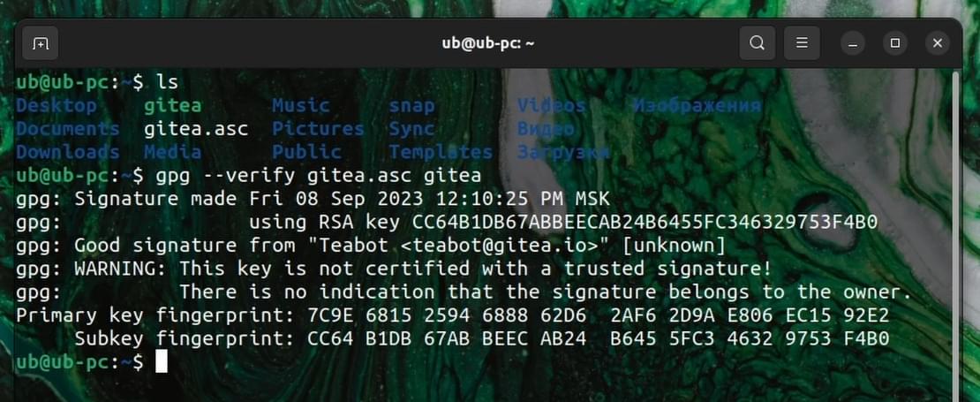Maximize the terminal window
This screenshot has height=402, width=980.
click(895, 43)
